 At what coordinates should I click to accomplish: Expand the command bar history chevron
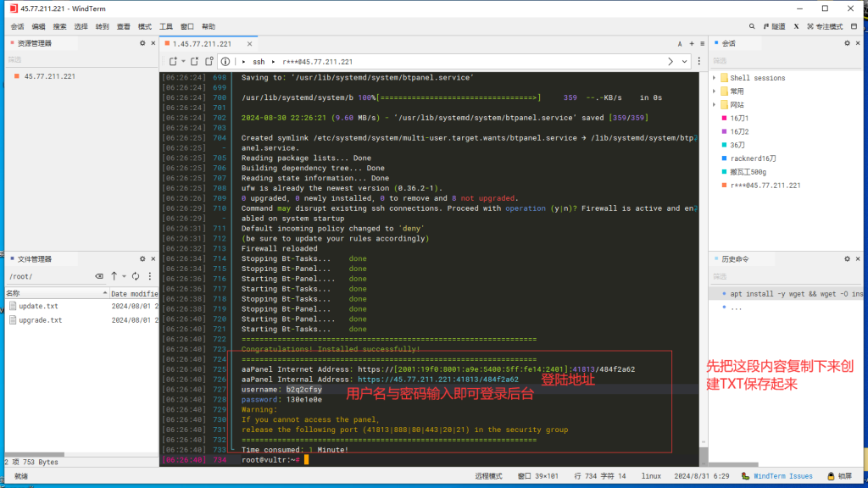click(x=685, y=61)
